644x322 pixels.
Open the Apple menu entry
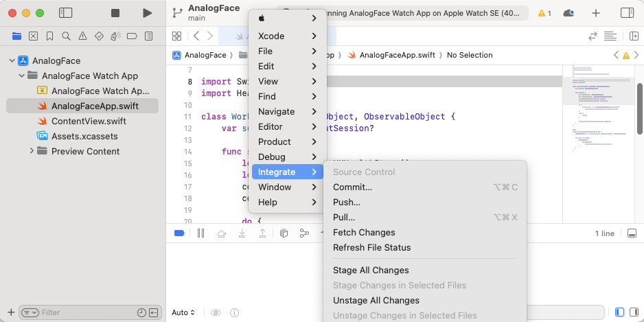[288, 18]
